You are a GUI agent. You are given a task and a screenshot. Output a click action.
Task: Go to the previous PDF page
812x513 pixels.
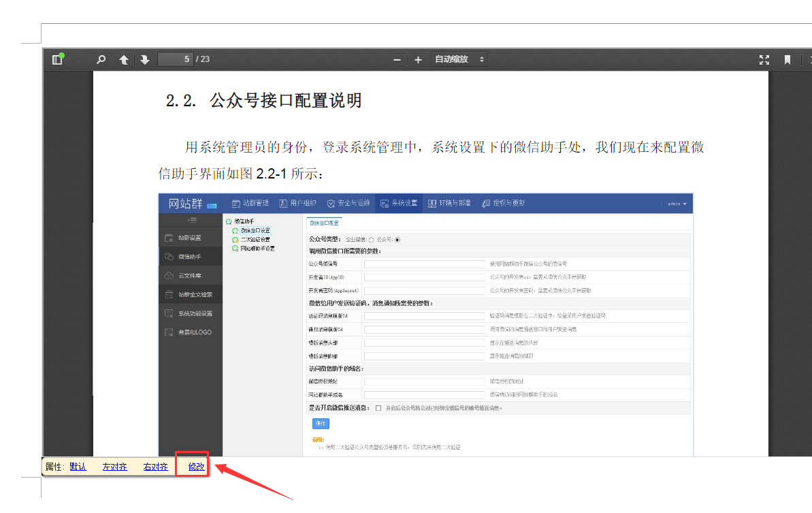click(124, 59)
